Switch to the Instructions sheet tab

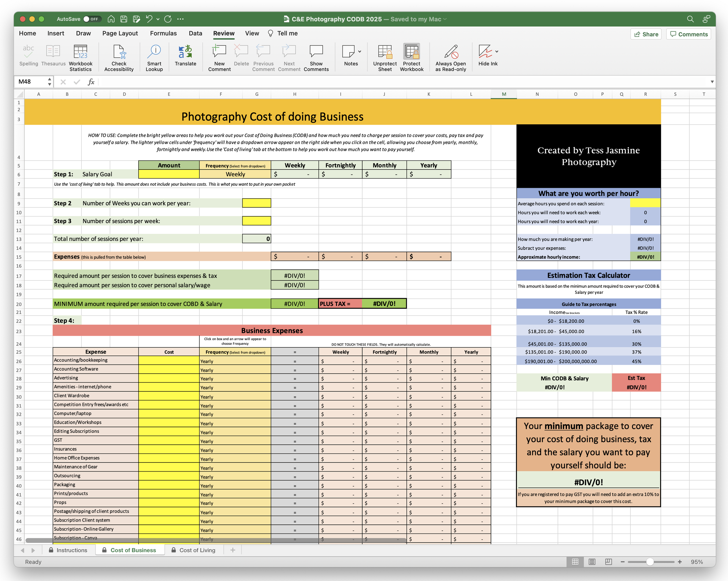point(68,550)
